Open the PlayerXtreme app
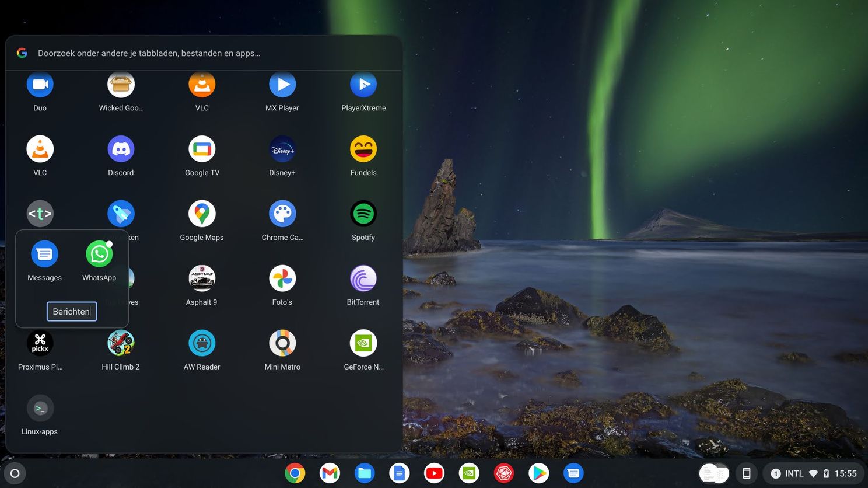Image resolution: width=868 pixels, height=488 pixels. [363, 85]
